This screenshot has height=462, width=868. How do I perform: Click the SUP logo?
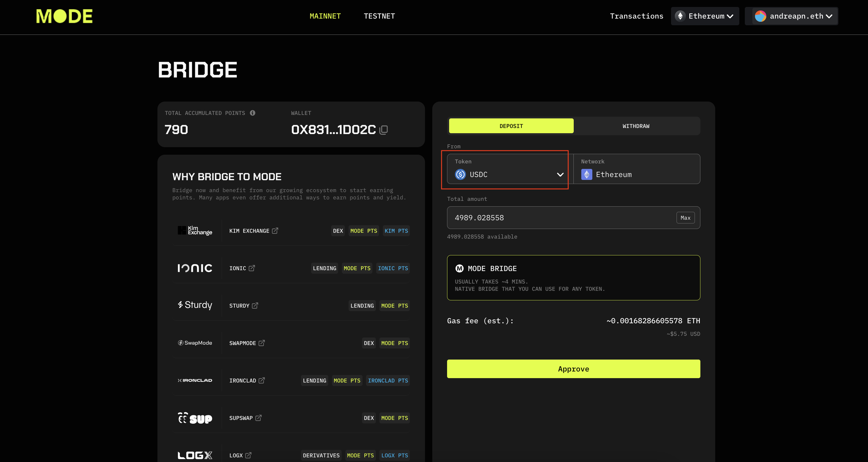click(195, 418)
